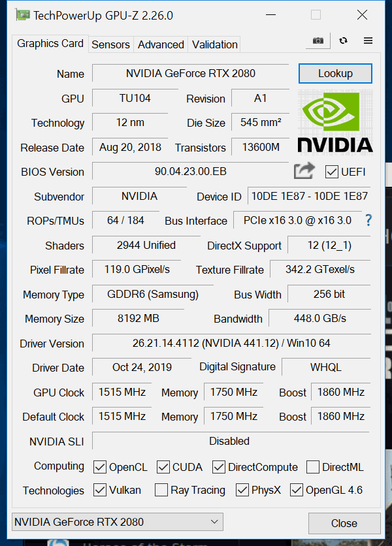
Task: Open the hamburger menu icon
Action: pos(368,40)
